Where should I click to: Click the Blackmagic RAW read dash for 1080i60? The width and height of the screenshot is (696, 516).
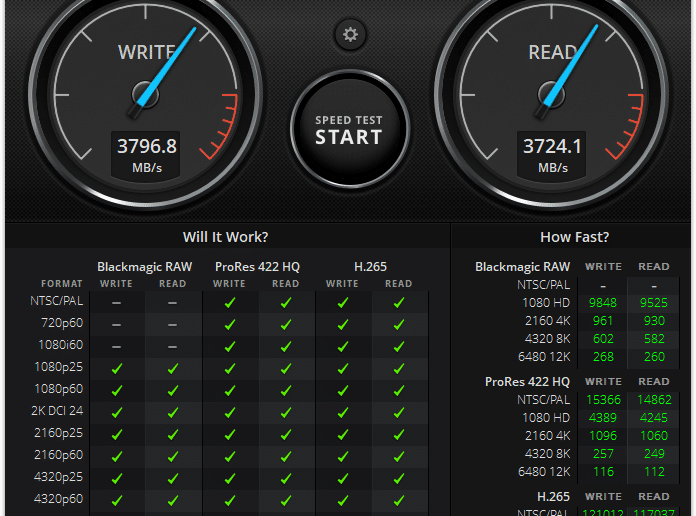173,347
